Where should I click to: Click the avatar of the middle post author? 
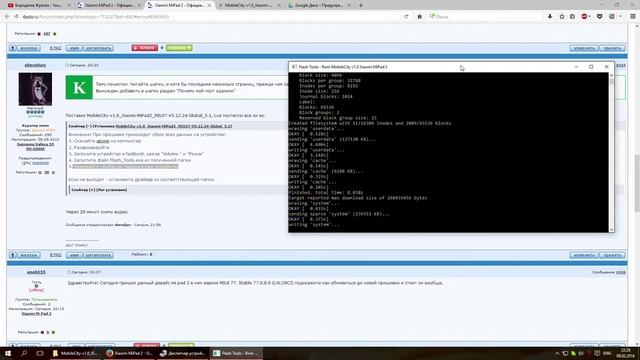click(x=35, y=89)
